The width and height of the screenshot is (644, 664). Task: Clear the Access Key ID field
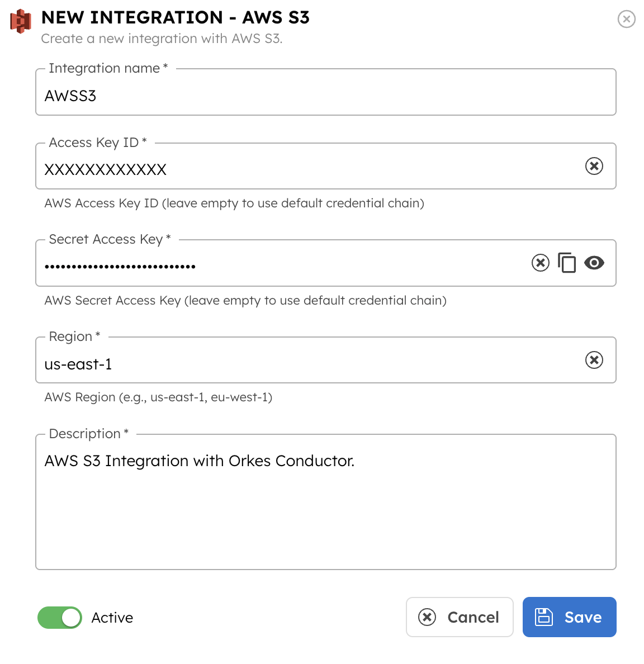tap(594, 166)
